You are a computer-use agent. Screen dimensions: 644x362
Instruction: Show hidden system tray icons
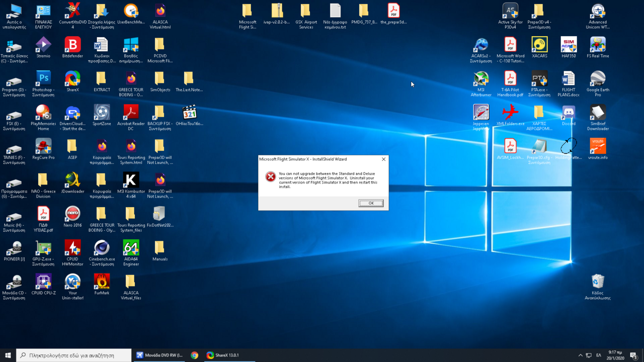580,355
